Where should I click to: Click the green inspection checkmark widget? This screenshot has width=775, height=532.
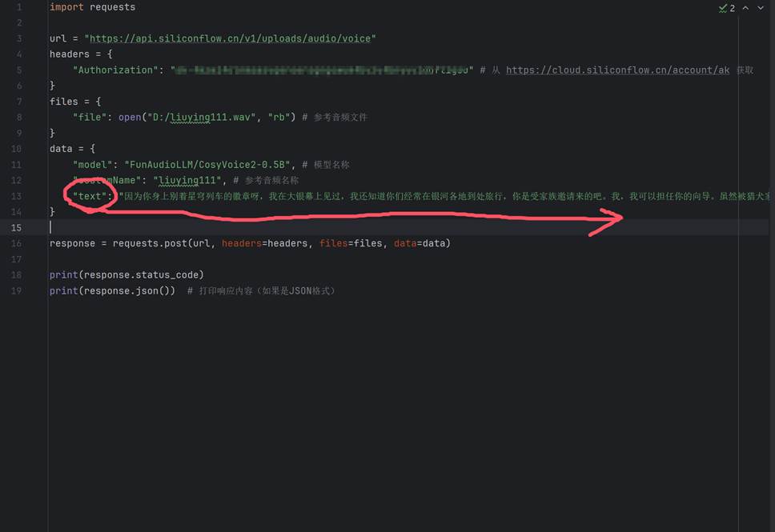723,8
